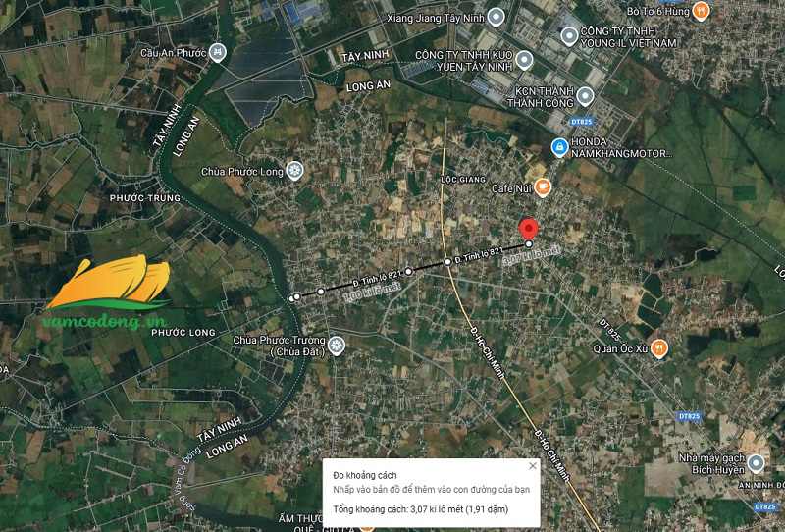Click the Lộc Giang area label

pos(463,179)
